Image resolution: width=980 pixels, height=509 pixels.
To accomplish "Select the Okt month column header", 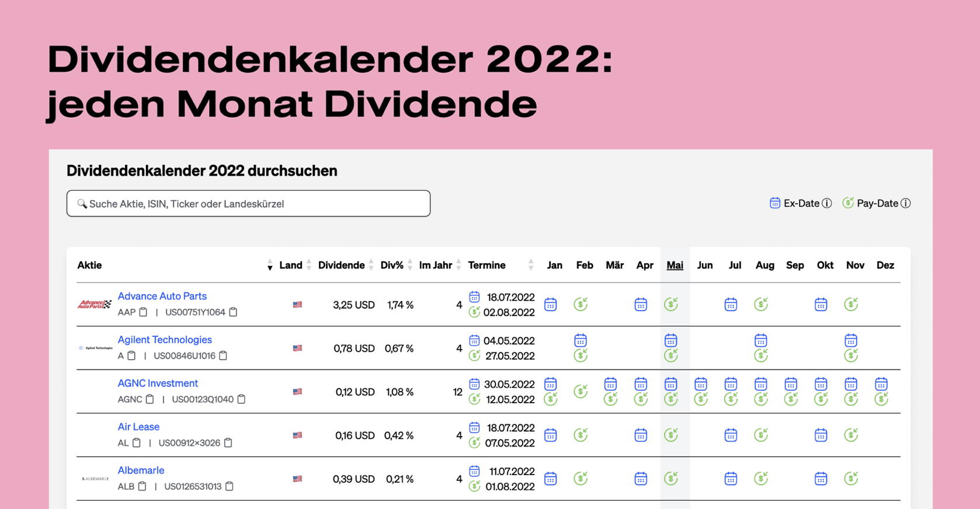I will pos(825,265).
